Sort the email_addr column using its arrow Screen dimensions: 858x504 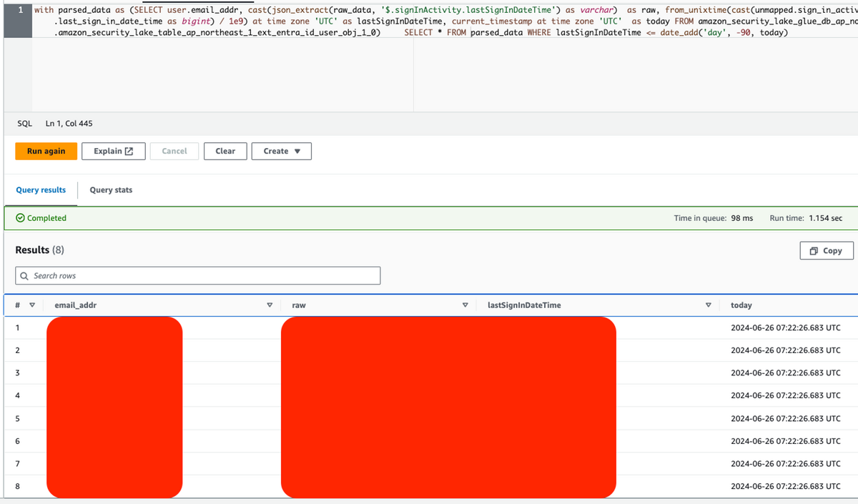point(270,305)
